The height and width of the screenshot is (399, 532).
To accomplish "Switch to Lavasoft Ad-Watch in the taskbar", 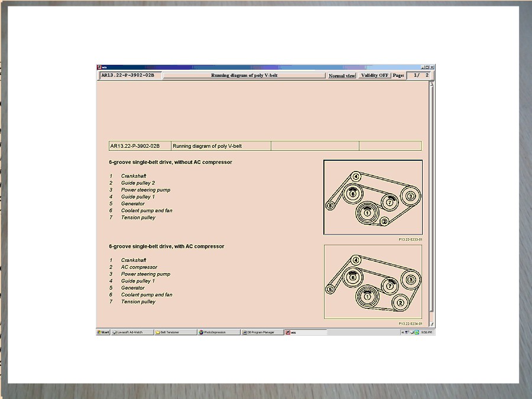I will tap(131, 332).
